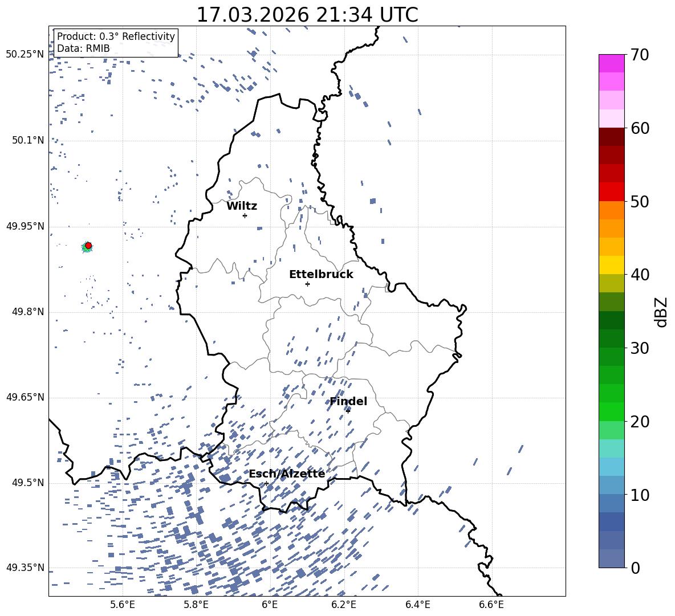Click the dBZ colorbar axis label
Screen dimensions: 675x616
[661, 312]
